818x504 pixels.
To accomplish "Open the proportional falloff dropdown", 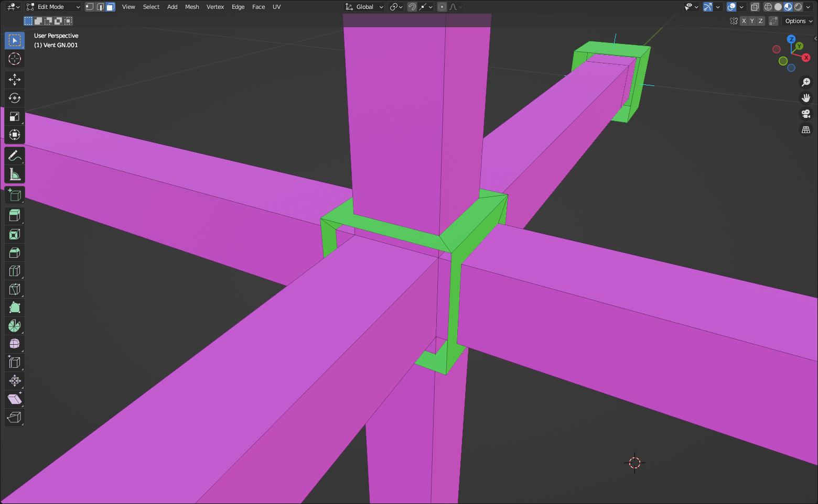I will coord(456,7).
